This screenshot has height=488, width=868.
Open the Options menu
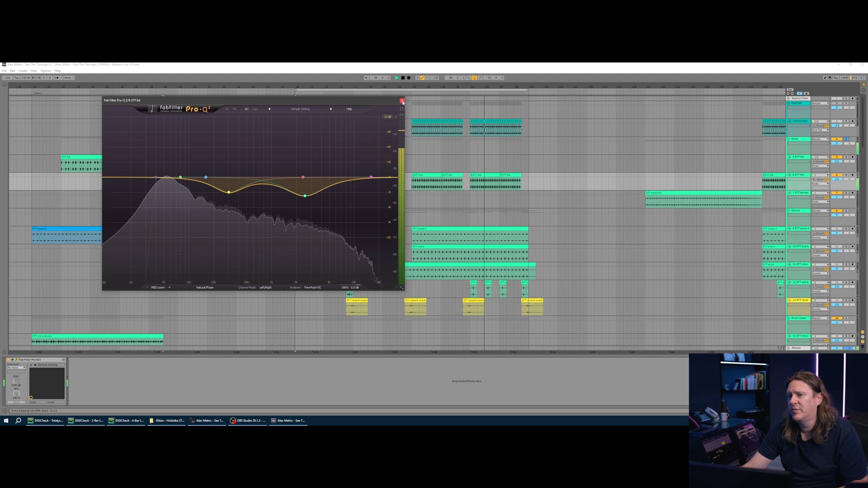[x=46, y=71]
